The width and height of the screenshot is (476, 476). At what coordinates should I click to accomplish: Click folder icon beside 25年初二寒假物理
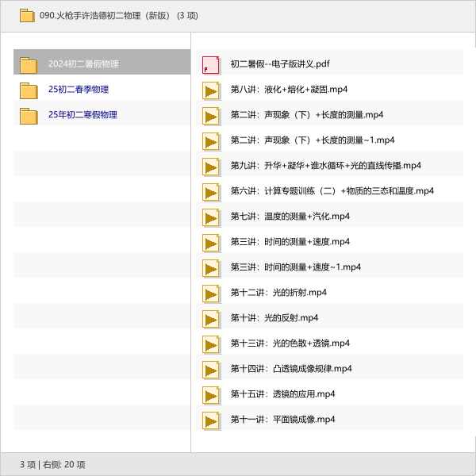click(29, 115)
